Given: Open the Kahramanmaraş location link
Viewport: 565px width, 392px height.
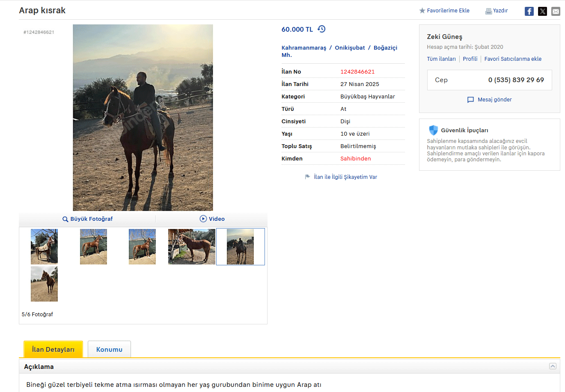Looking at the screenshot, I should (303, 48).
